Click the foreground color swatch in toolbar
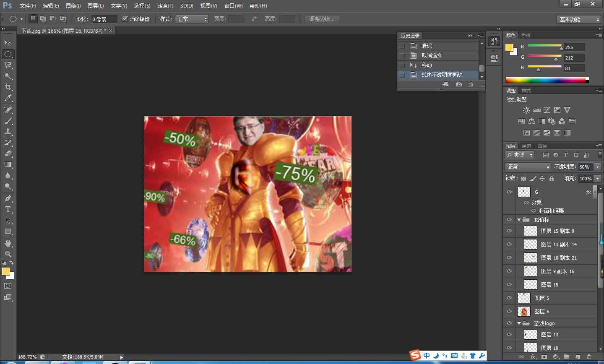This screenshot has width=604, height=364. point(6,271)
